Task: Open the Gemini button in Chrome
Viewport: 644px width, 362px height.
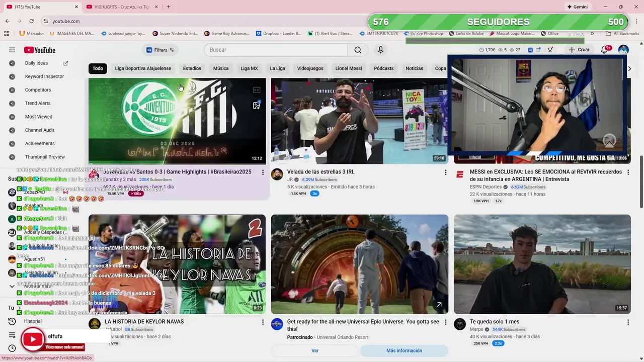Action: point(578,7)
